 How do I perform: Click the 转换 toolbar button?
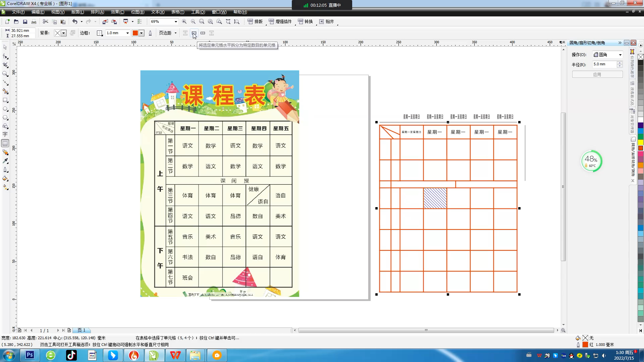point(306,21)
